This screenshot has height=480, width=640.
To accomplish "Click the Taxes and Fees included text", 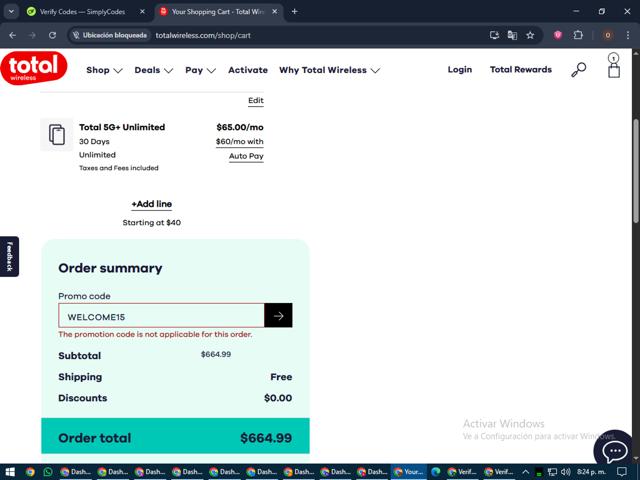I will coord(119,168).
